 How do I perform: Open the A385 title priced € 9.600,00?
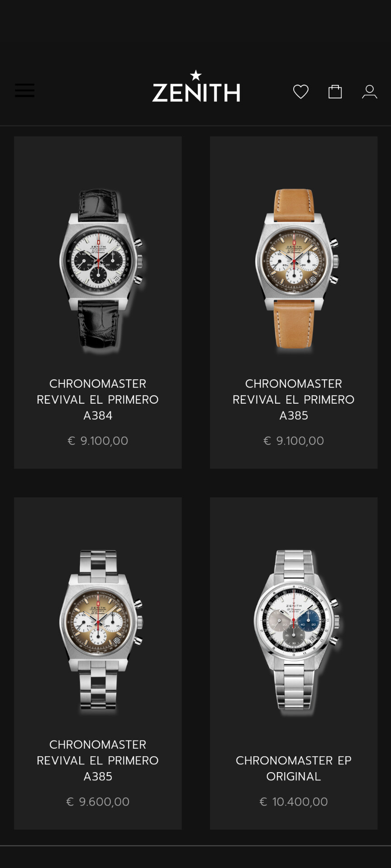coord(98,760)
